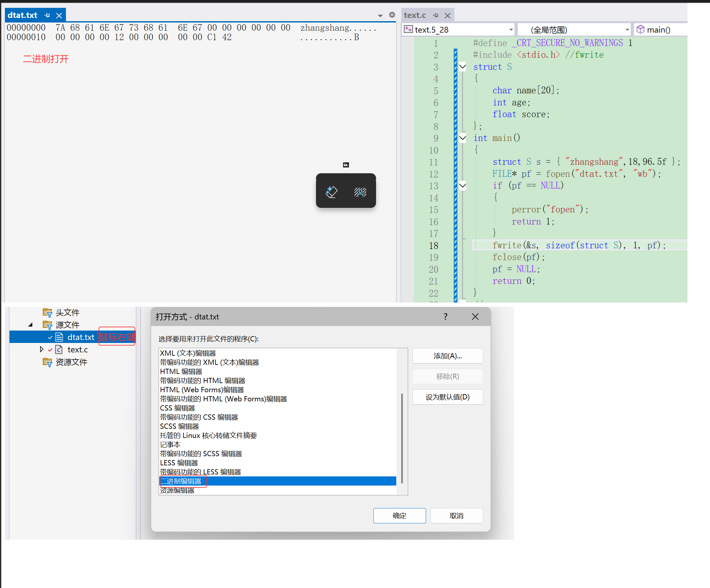Click the 设为默认值(D) button
710x588 pixels.
(x=447, y=397)
